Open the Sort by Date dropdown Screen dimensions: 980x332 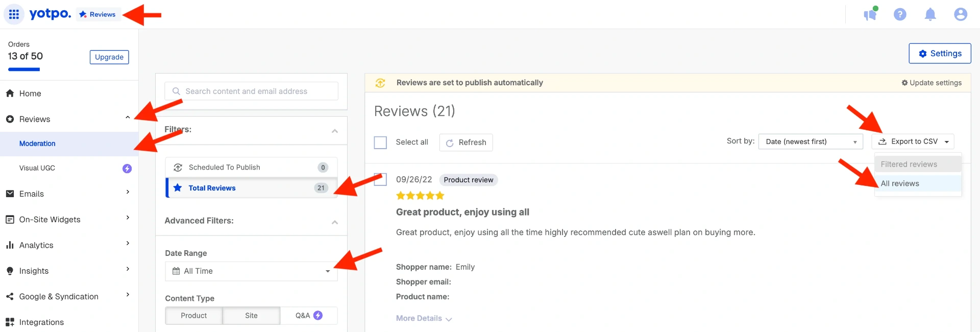811,141
